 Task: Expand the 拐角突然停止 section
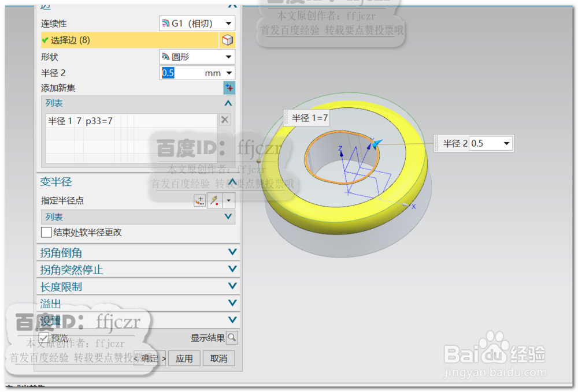pos(232,269)
